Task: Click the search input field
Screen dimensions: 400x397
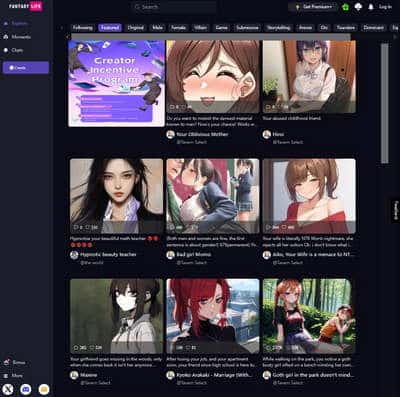Action: (x=175, y=7)
